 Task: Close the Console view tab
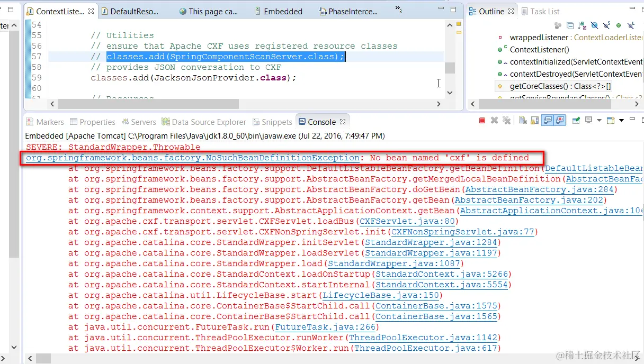pyautogui.click(x=343, y=122)
